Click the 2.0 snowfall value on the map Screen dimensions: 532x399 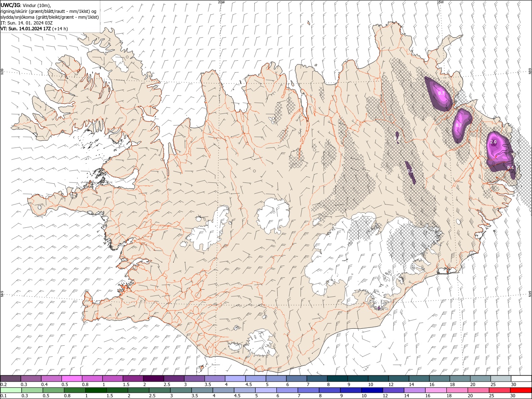[x=493, y=142]
